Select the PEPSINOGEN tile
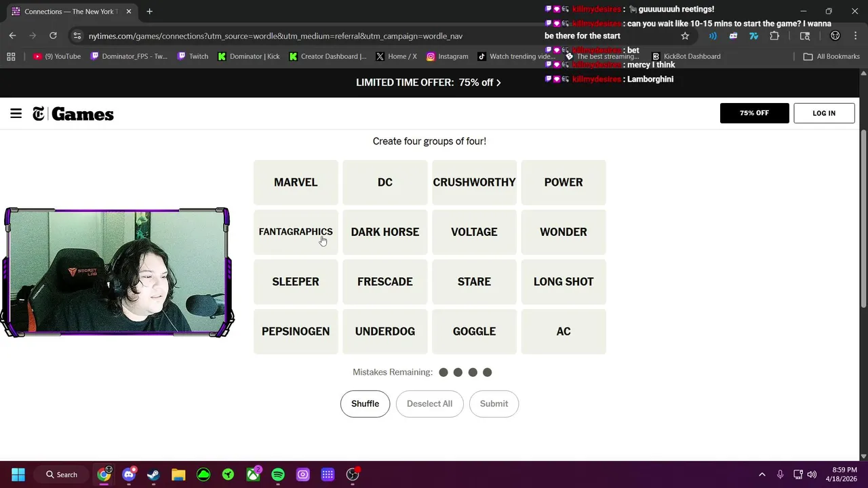 tap(296, 331)
